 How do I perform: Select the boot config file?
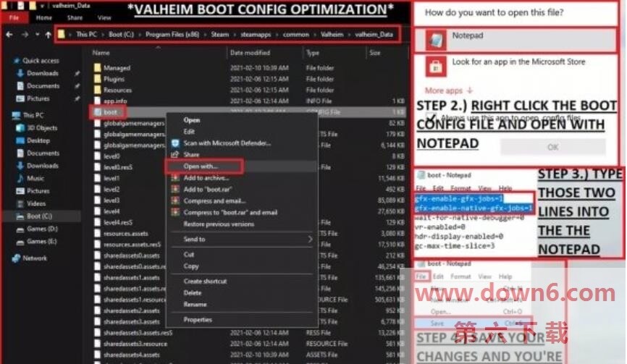tap(110, 112)
